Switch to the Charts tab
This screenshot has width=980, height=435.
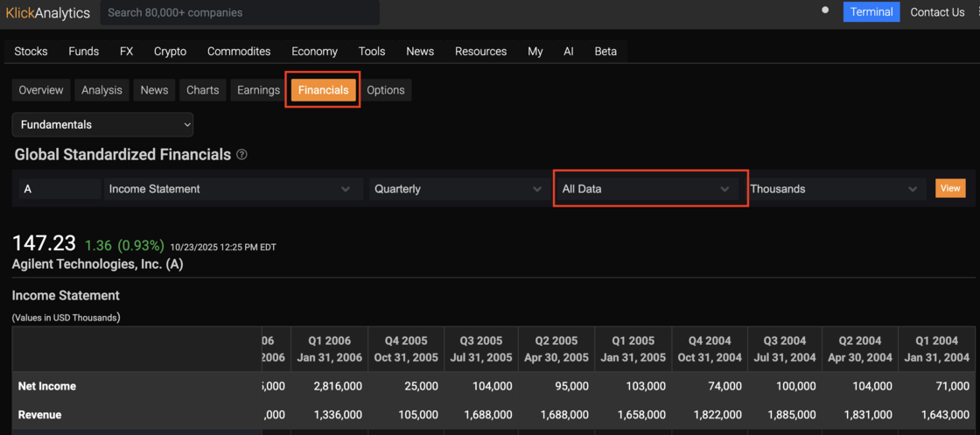(202, 90)
